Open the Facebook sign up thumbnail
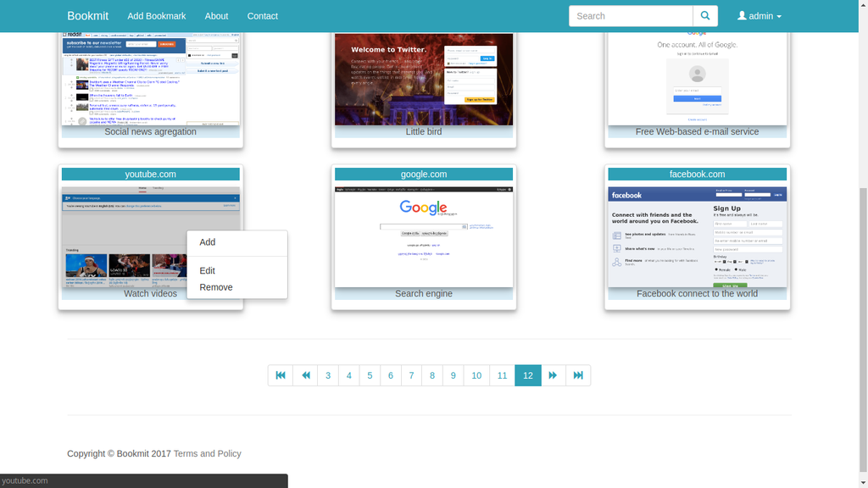The image size is (868, 488). click(697, 237)
